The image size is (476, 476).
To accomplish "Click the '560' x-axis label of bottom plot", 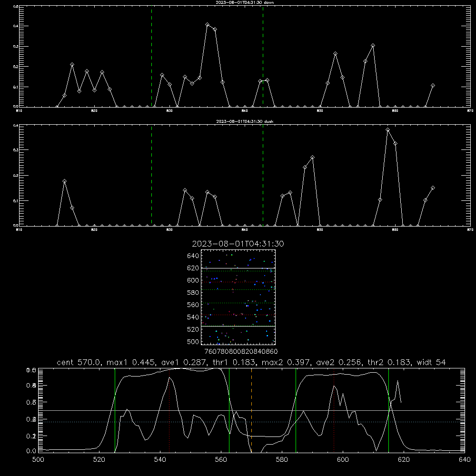I will tap(221, 460).
